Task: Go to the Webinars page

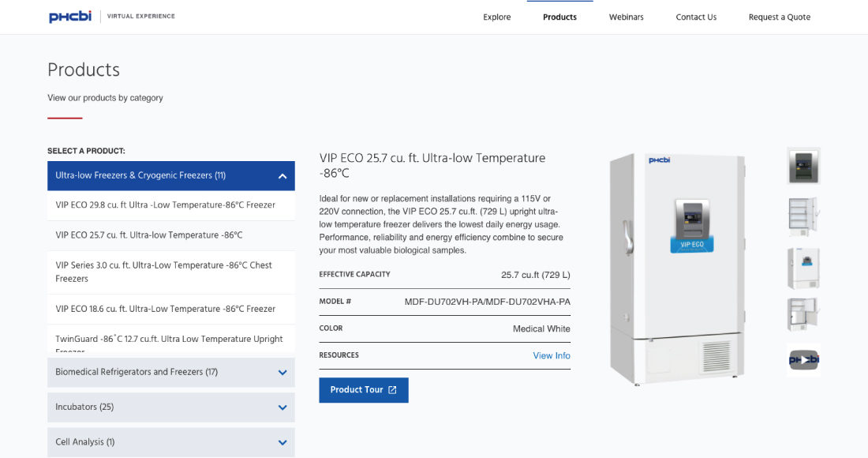Action: (626, 17)
